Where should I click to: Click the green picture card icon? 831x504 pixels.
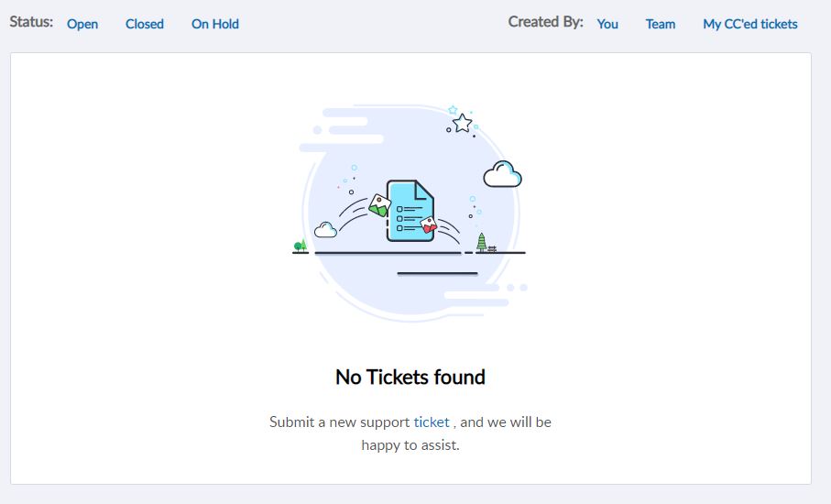pos(379,205)
